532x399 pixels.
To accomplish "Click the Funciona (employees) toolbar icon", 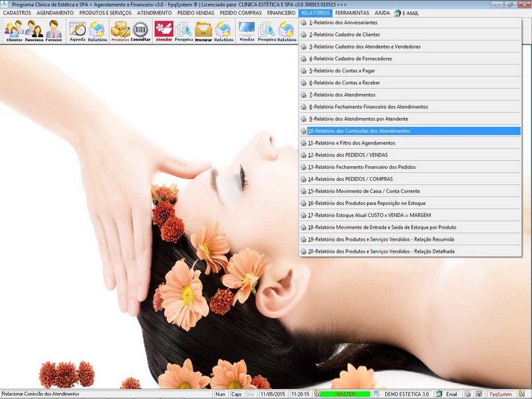I will [34, 31].
